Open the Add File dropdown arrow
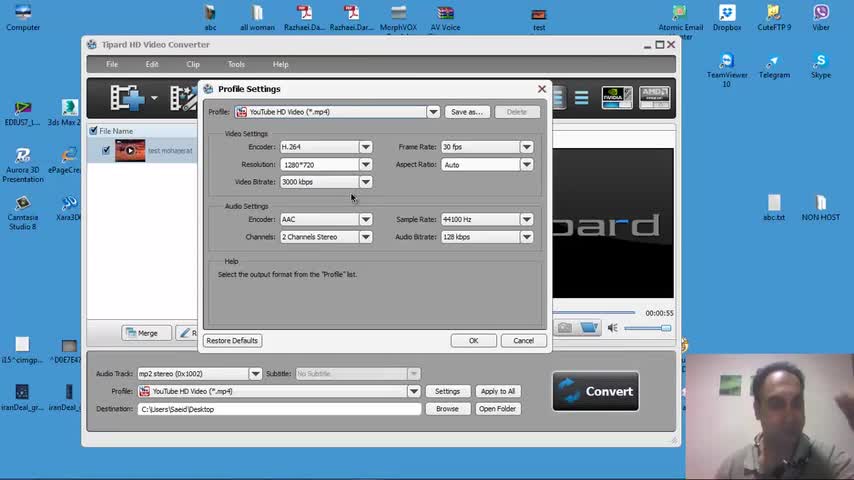The width and height of the screenshot is (854, 480). pyautogui.click(x=154, y=99)
